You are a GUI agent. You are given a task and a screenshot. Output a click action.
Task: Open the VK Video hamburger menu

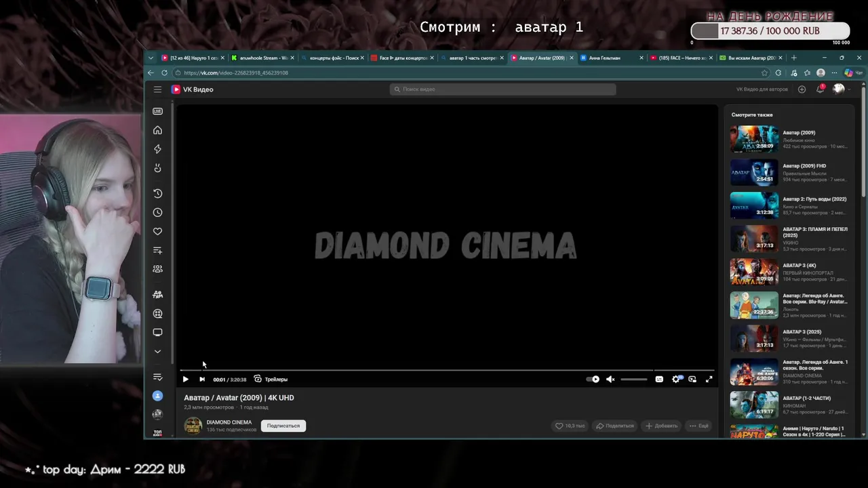click(157, 89)
